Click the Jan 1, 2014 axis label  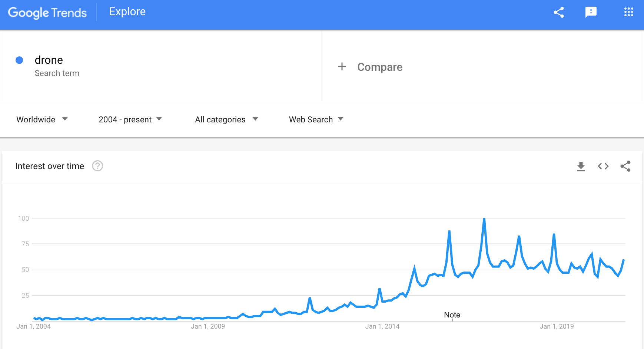click(x=382, y=326)
